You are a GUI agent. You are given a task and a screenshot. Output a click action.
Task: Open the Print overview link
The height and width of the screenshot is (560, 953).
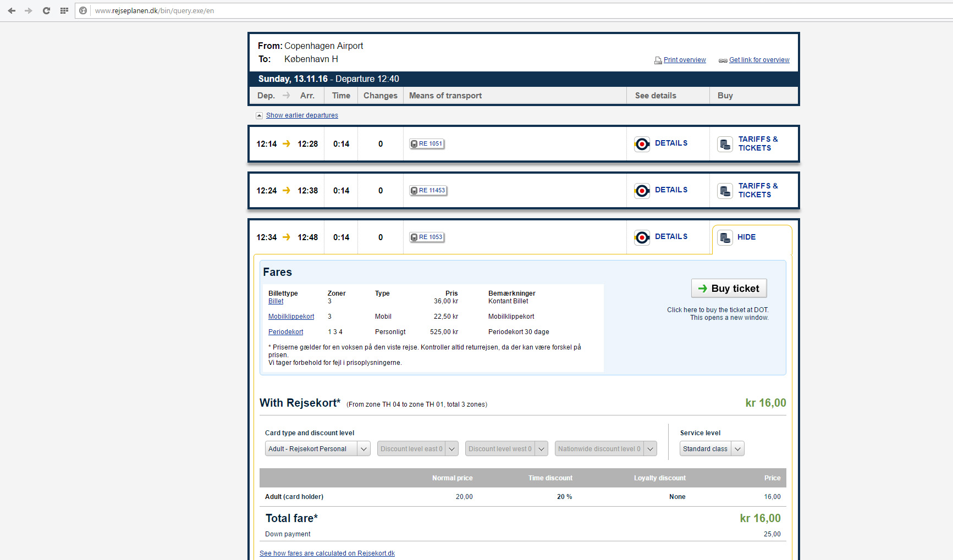(x=684, y=60)
